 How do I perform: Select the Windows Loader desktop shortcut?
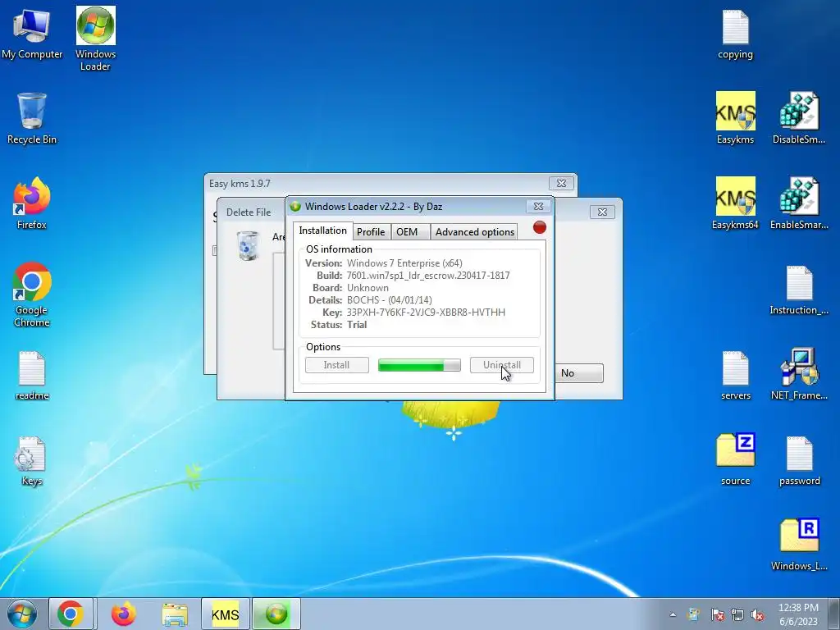[x=95, y=39]
